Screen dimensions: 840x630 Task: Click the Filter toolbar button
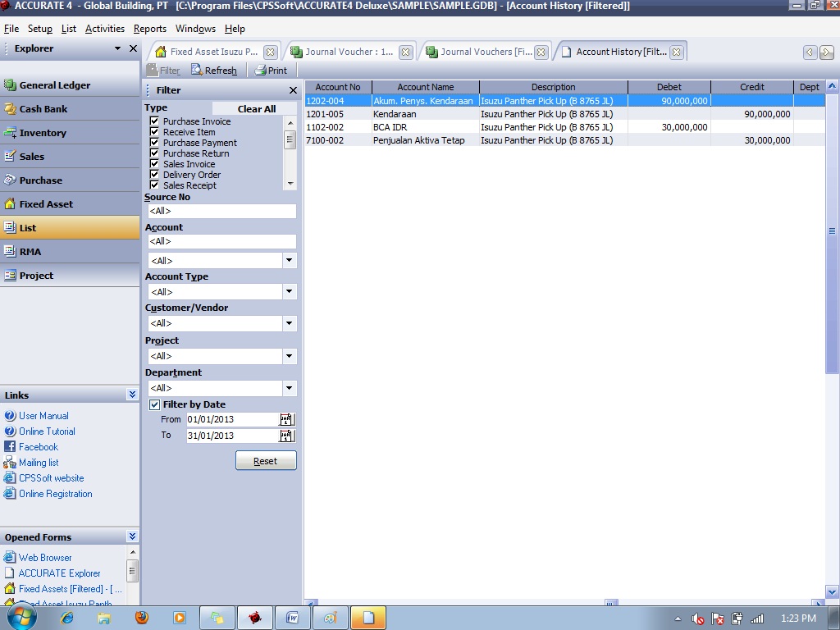point(163,71)
